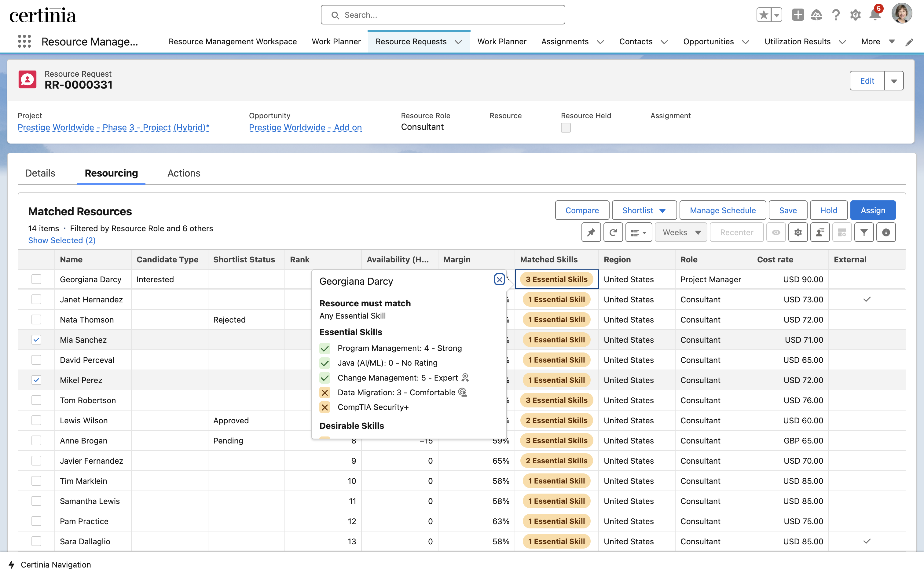Refresh the matched resources list
The width and height of the screenshot is (924, 573).
[x=613, y=232]
